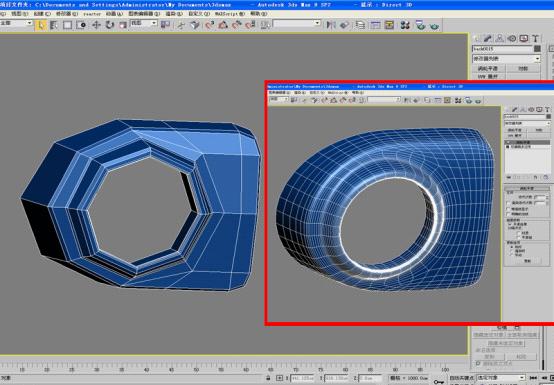Select the Select Object arrow tool
Viewport: 554px width, 385px height.
click(41, 25)
